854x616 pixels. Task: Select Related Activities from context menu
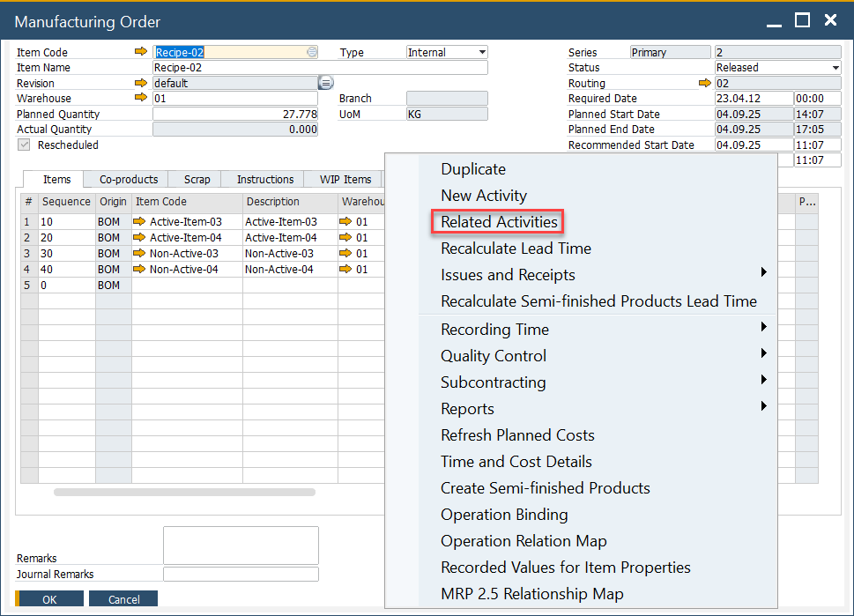coord(499,222)
